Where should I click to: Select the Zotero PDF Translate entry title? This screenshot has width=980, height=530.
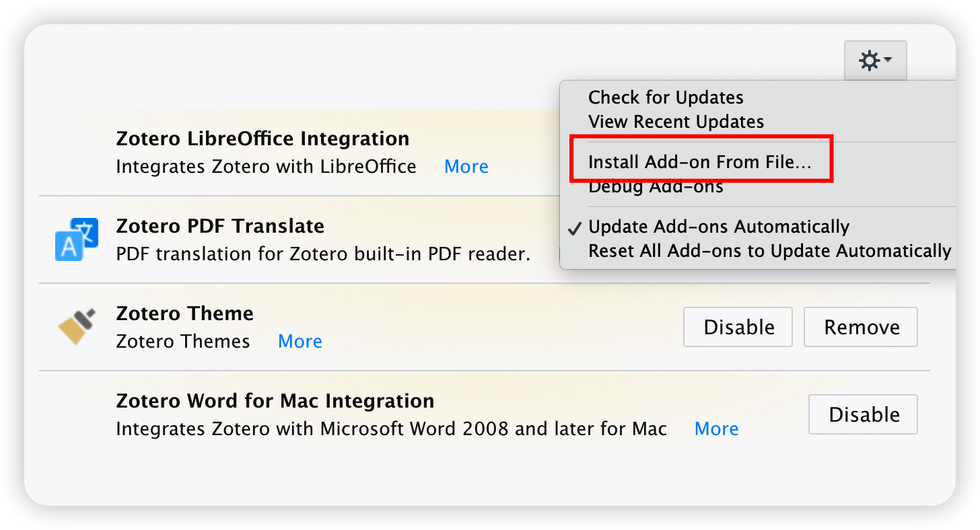[x=220, y=226]
